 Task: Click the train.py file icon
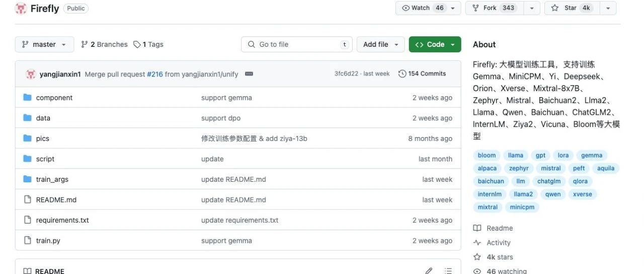28,241
